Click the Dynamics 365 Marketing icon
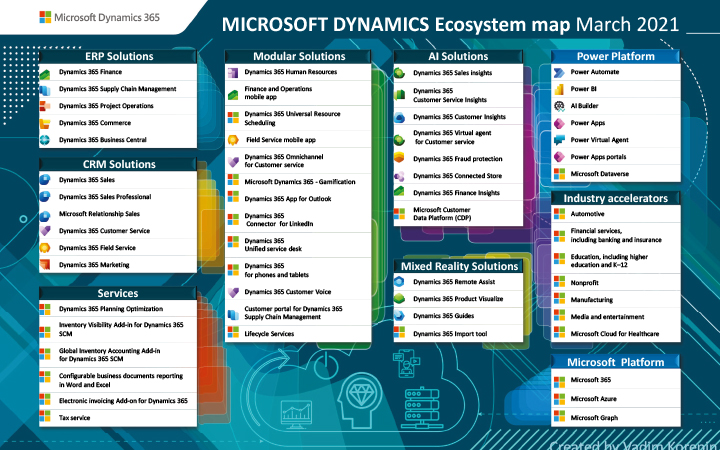 click(x=45, y=264)
